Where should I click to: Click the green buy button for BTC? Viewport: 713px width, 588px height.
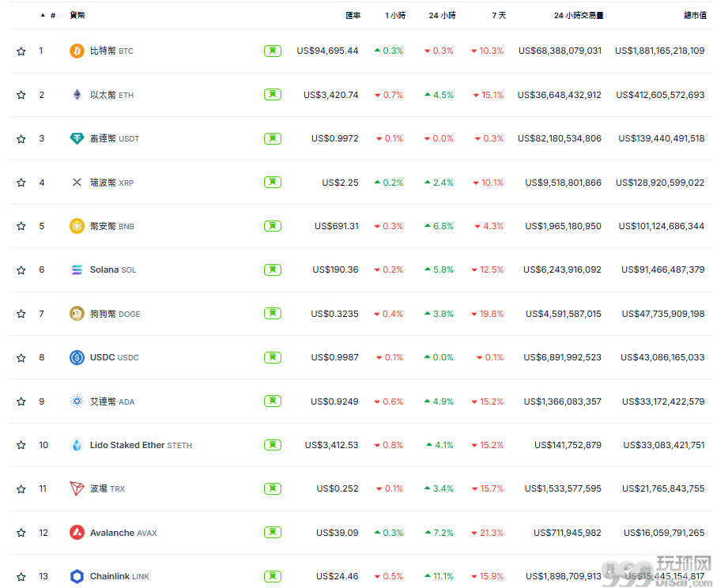(273, 51)
